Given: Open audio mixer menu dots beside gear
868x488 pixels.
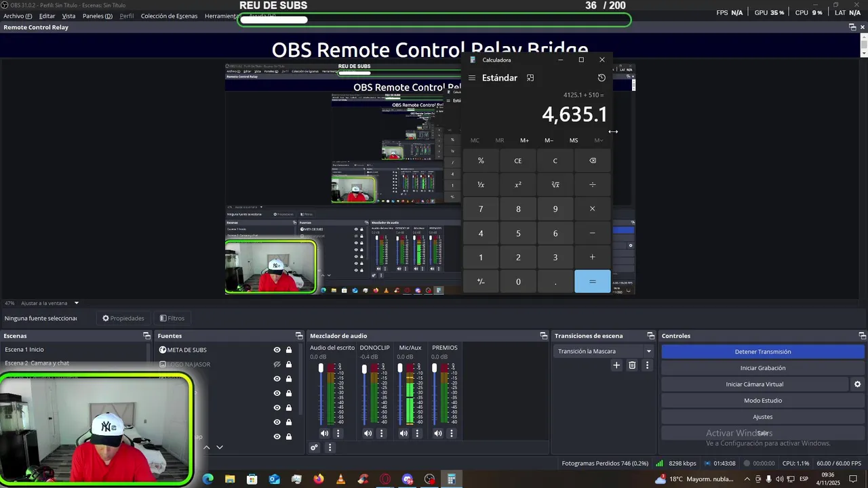Looking at the screenshot, I should click(330, 447).
